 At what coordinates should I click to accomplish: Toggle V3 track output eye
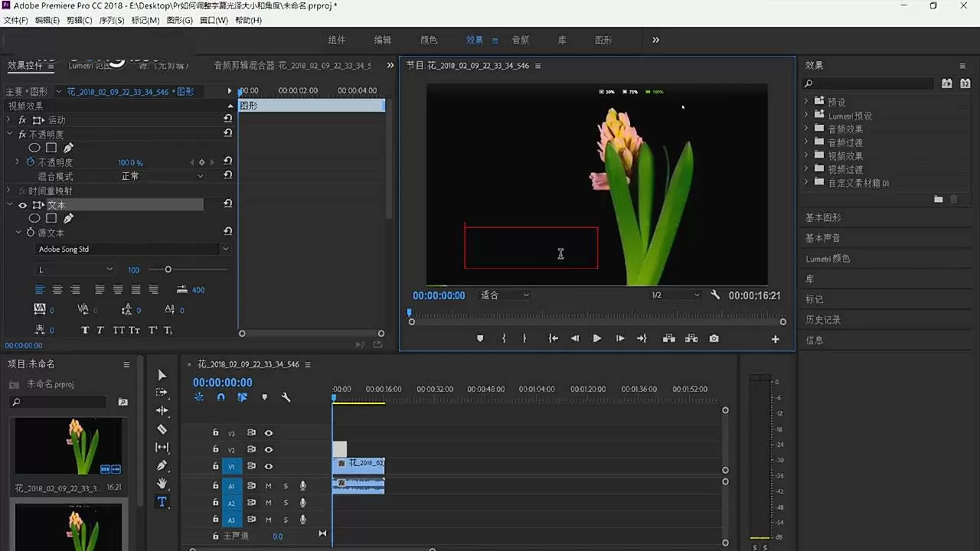269,433
